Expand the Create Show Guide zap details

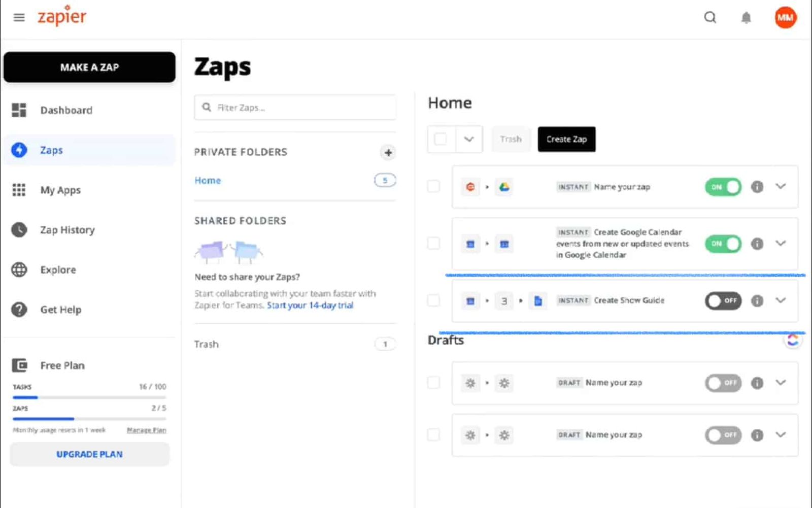pyautogui.click(x=781, y=300)
